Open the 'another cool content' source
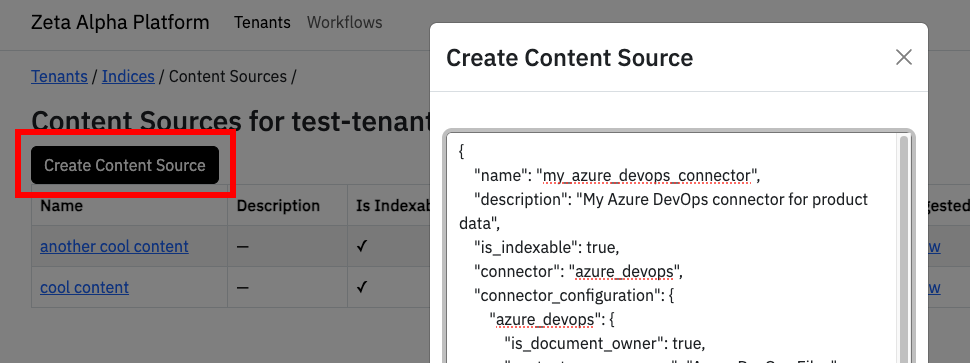The width and height of the screenshot is (970, 363). (114, 247)
